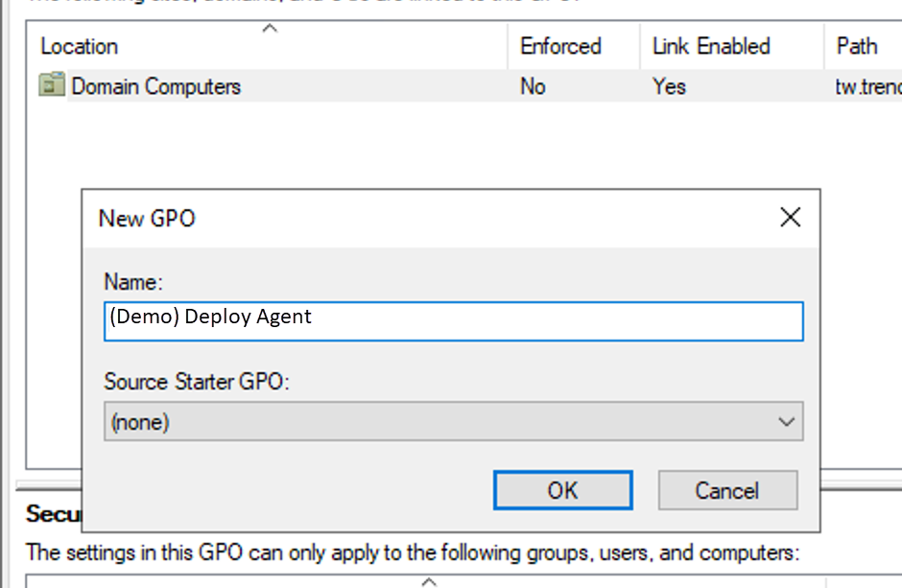Viewport: 902px width, 588px height.
Task: Close the New GPO dialog with the X
Action: coord(790,218)
